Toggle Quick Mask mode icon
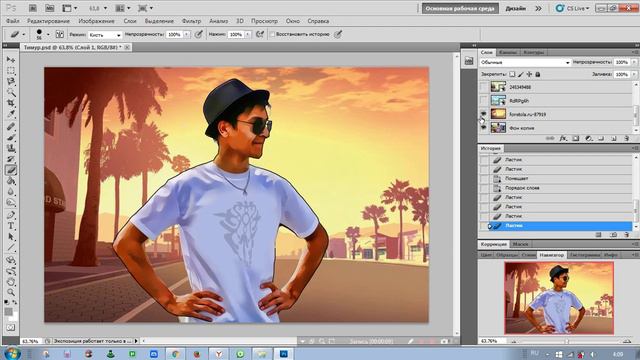The image size is (640, 360). [11, 327]
